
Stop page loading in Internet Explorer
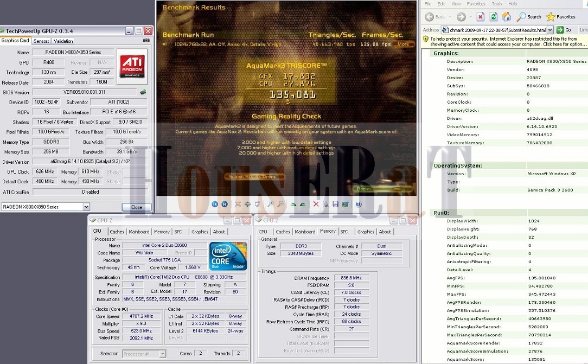pyautogui.click(x=481, y=16)
